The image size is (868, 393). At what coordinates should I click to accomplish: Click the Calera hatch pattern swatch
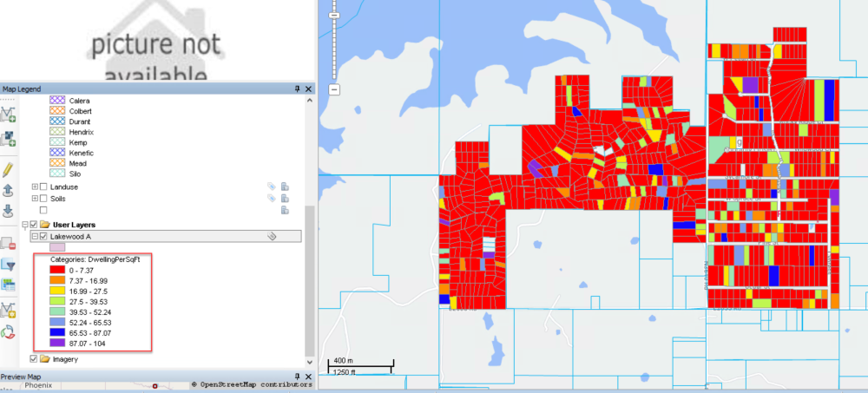click(x=57, y=101)
